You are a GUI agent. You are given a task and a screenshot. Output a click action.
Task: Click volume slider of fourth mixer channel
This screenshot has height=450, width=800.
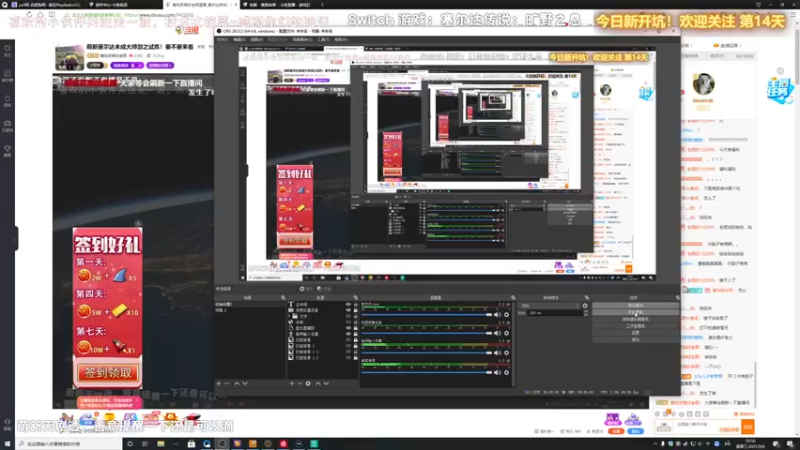click(x=427, y=372)
